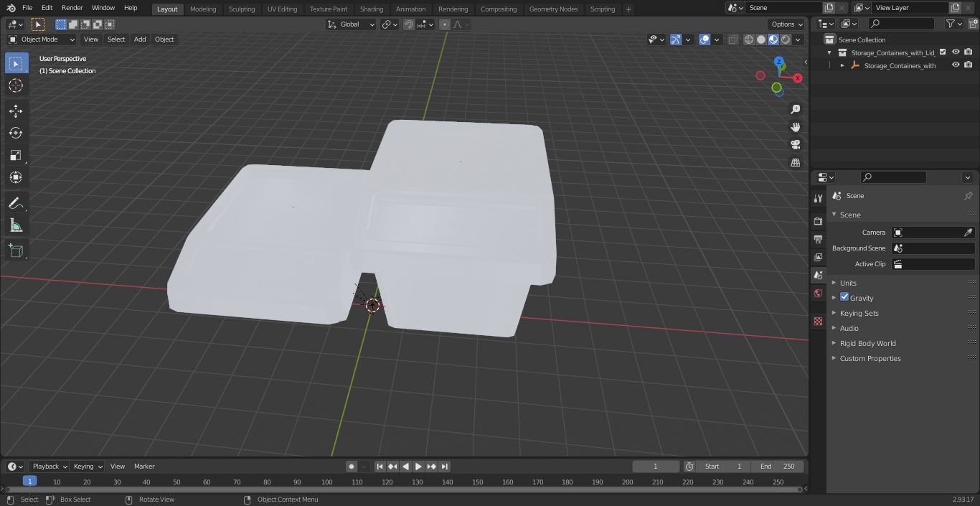Toggle auto keying record button
The height and width of the screenshot is (506, 980).
(352, 467)
